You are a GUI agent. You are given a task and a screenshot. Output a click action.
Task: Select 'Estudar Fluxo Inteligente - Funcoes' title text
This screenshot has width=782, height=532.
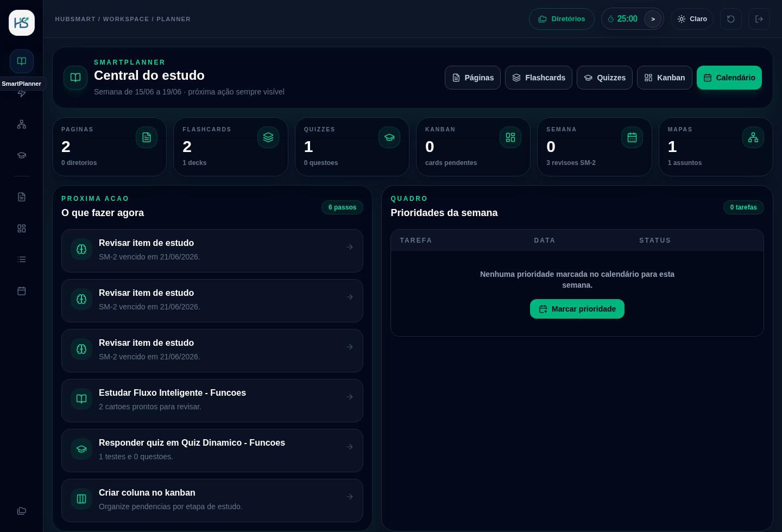172,393
